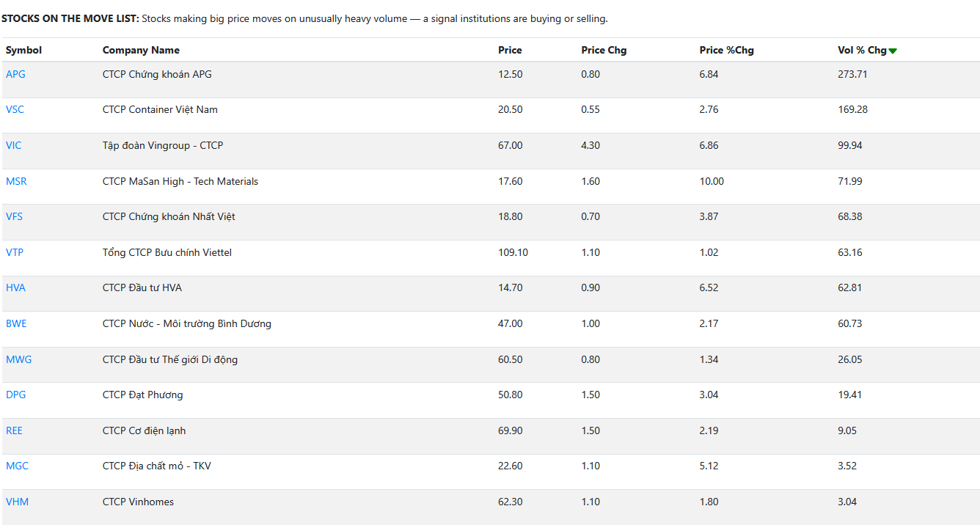Sort table by Price %Chg header

click(726, 50)
